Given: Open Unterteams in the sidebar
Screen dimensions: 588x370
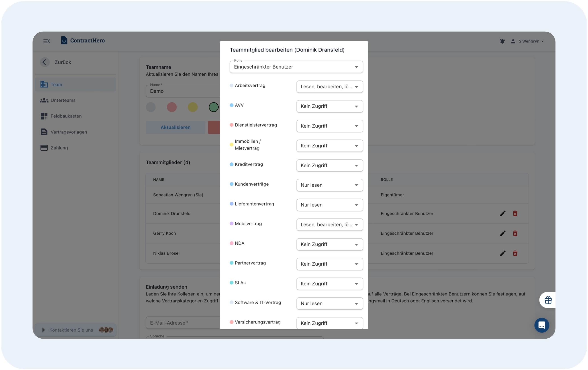Looking at the screenshot, I should tap(63, 100).
